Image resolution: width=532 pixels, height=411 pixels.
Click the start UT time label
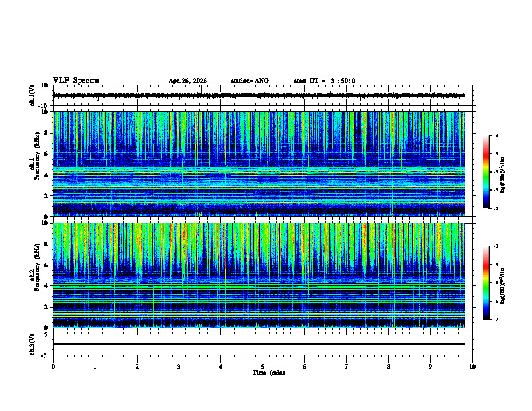(x=324, y=81)
